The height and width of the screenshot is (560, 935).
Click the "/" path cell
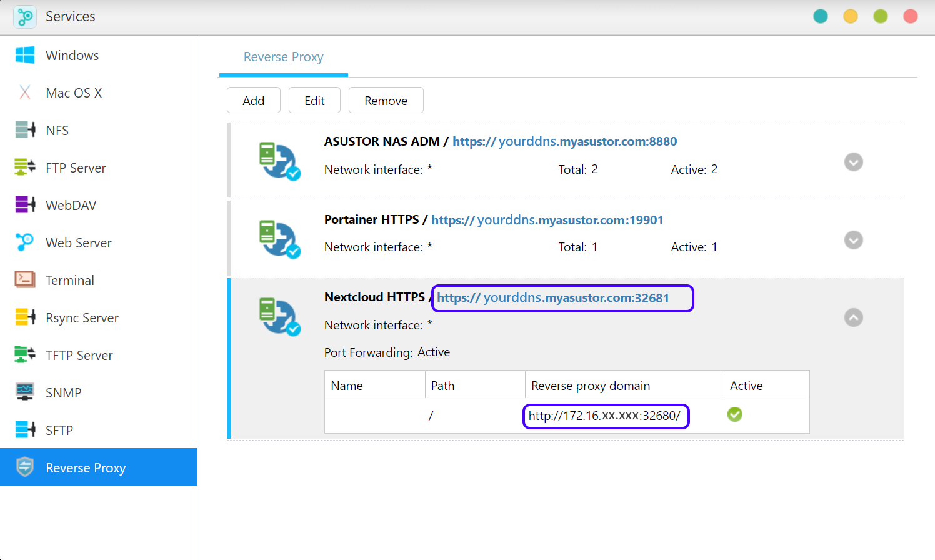tap(431, 416)
